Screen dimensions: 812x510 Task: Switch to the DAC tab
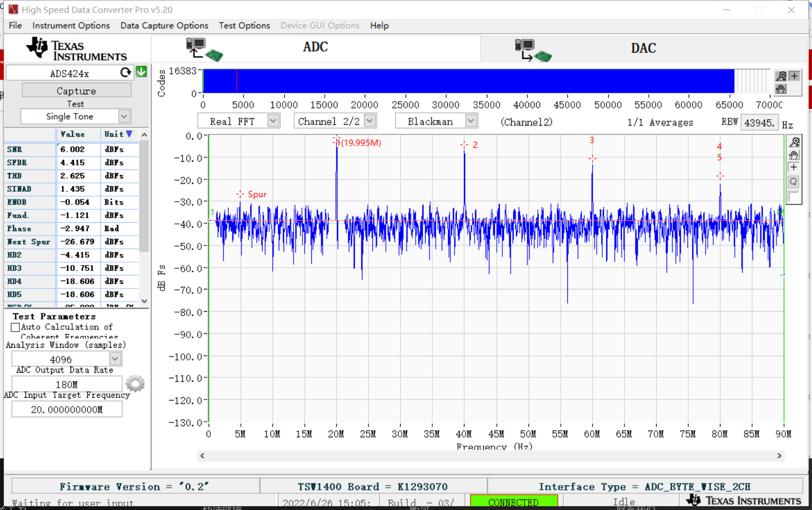[643, 49]
